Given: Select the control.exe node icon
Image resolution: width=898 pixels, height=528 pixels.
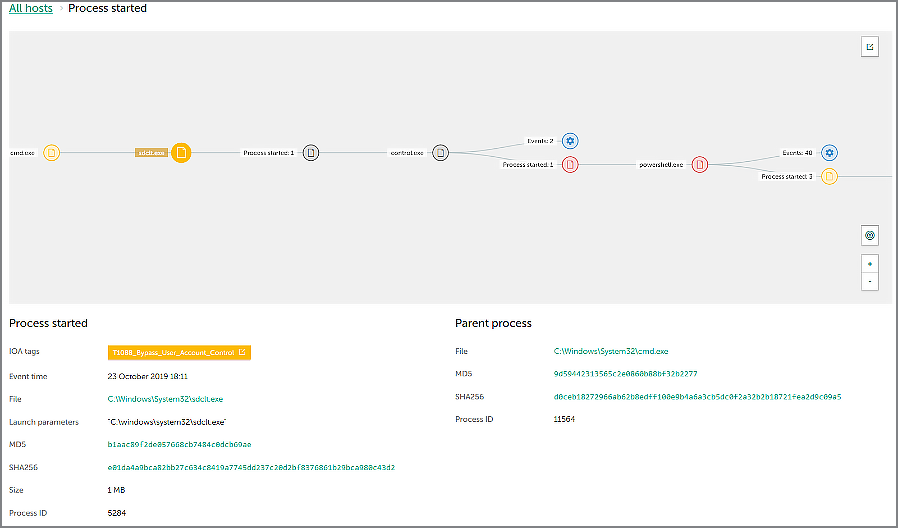Looking at the screenshot, I should [440, 153].
